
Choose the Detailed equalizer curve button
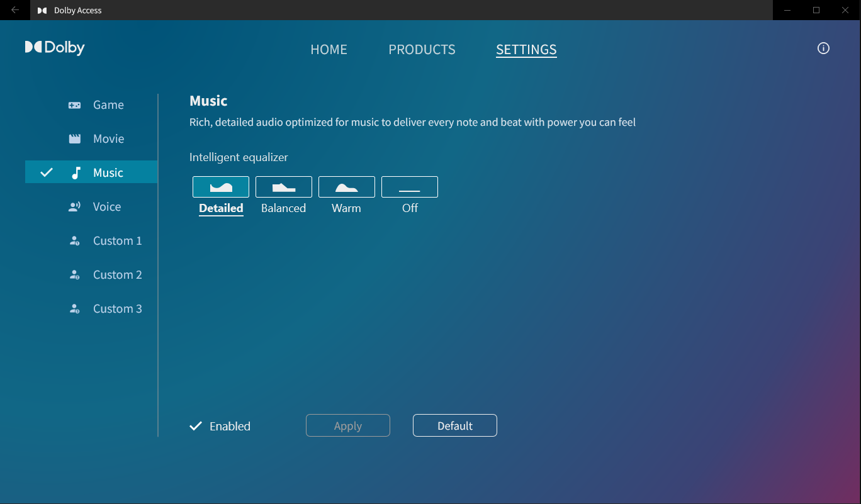click(x=221, y=187)
